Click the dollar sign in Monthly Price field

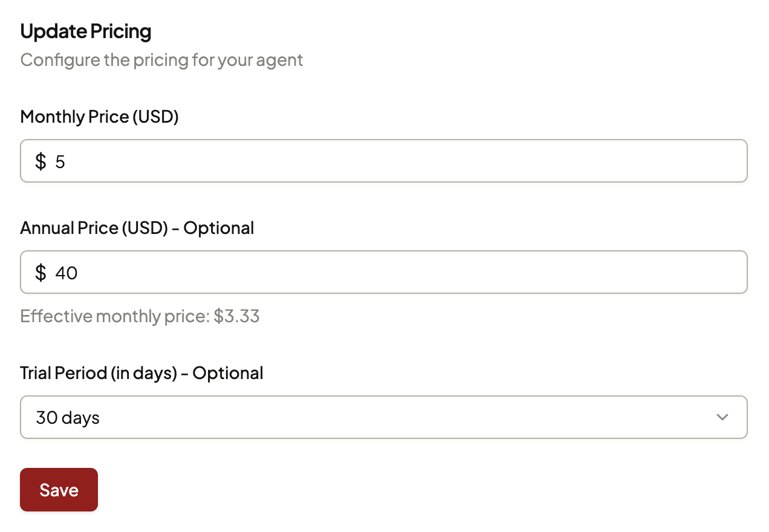pyautogui.click(x=41, y=161)
